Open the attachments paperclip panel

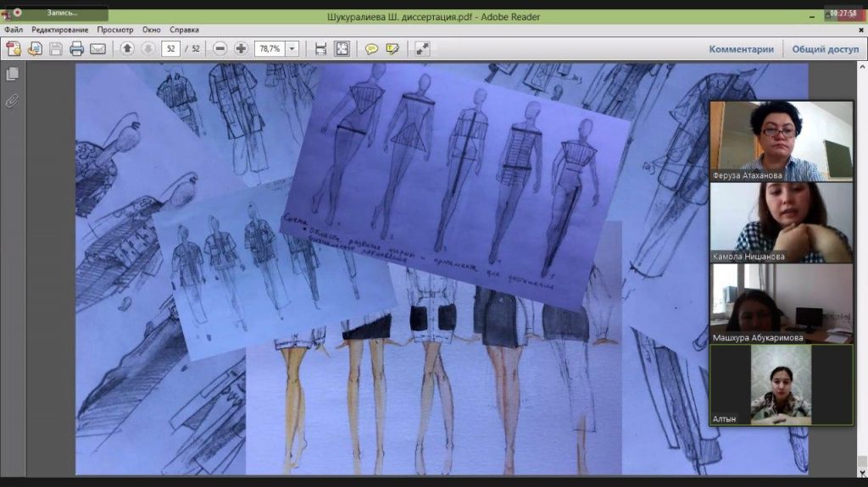[13, 102]
